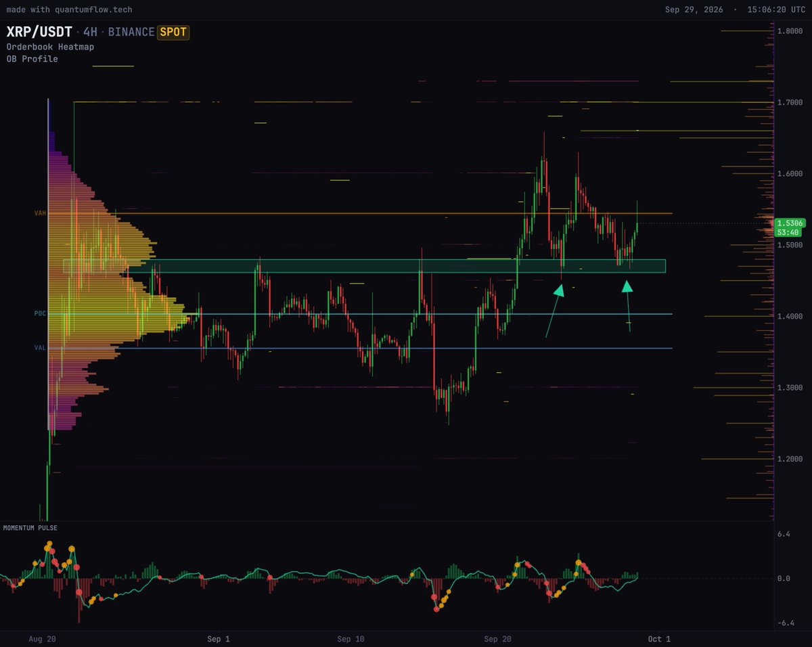Click the BINANCE exchange label
Viewport: 812px width, 647px height.
131,32
